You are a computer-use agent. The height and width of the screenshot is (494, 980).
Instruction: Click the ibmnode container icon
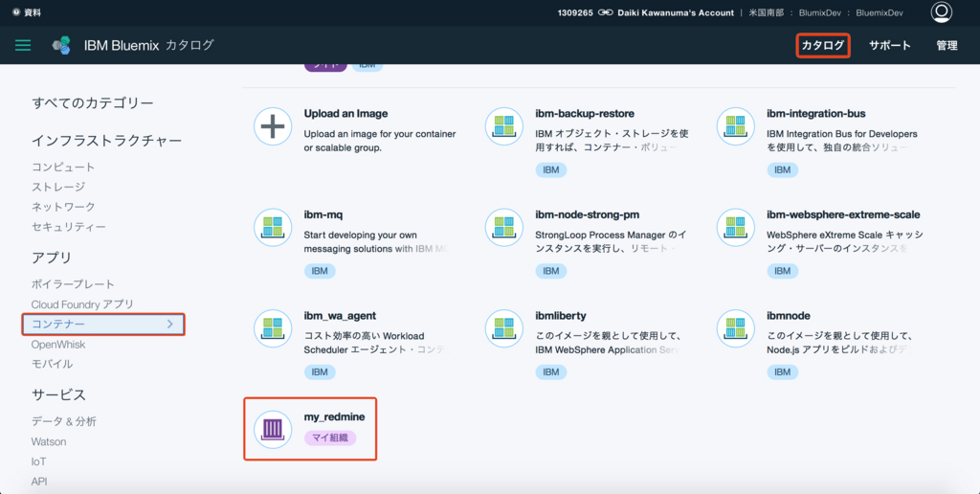pyautogui.click(x=735, y=329)
